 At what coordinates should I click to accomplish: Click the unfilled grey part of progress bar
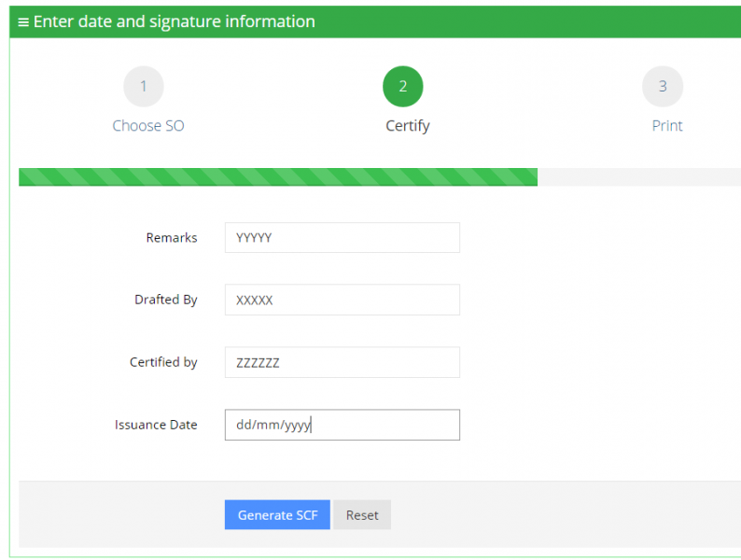tap(638, 177)
